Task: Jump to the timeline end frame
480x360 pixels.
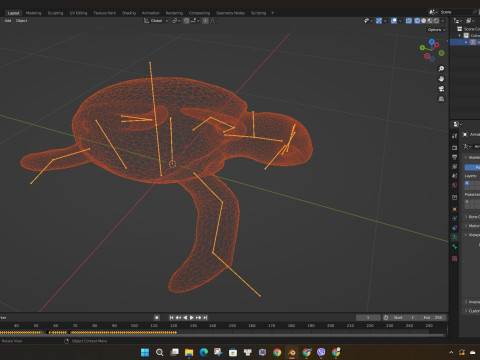Action: [205, 317]
